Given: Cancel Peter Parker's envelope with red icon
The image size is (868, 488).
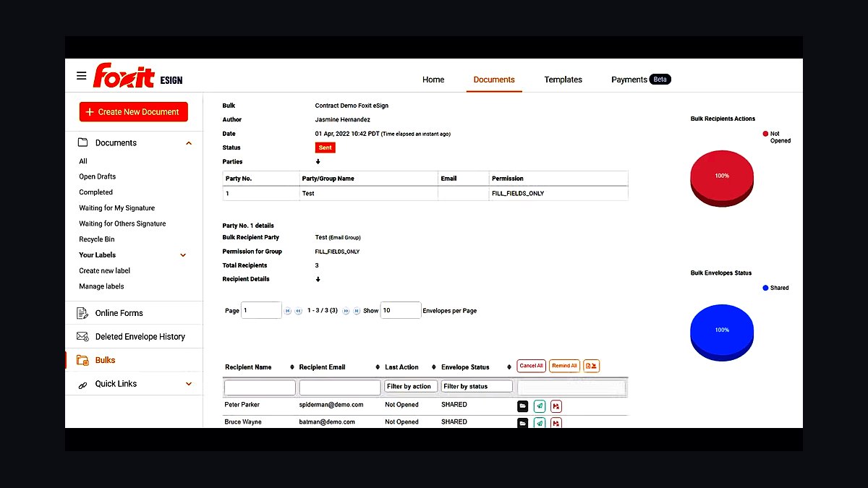Looking at the screenshot, I should [556, 406].
